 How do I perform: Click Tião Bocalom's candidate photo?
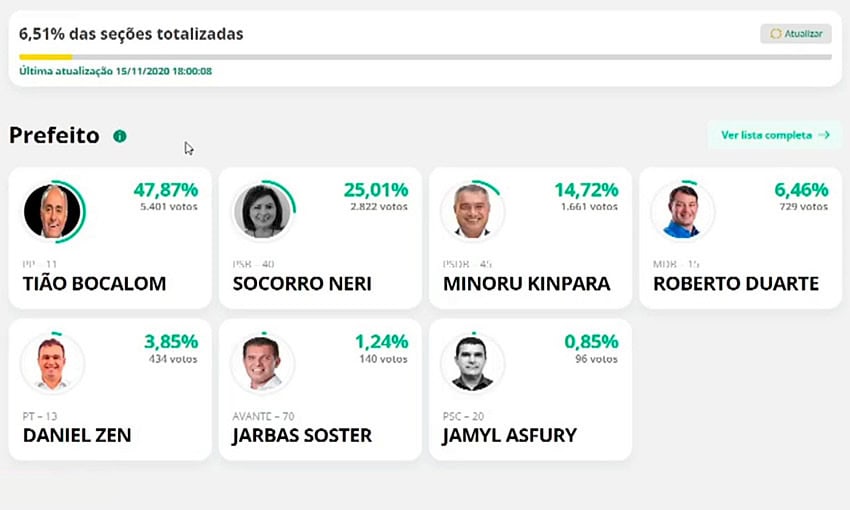coord(52,212)
